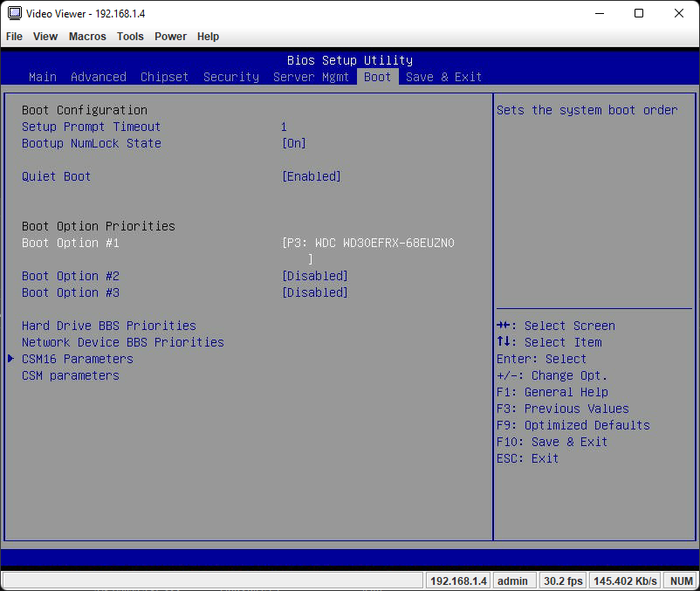Viewport: 700px width, 591px height.
Task: Open the Macros menu
Action: pos(87,37)
